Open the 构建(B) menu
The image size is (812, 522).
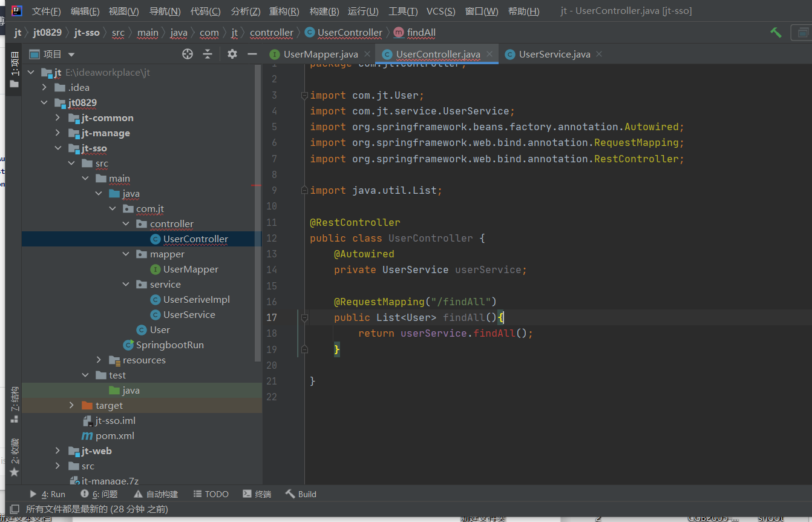coord(324,11)
